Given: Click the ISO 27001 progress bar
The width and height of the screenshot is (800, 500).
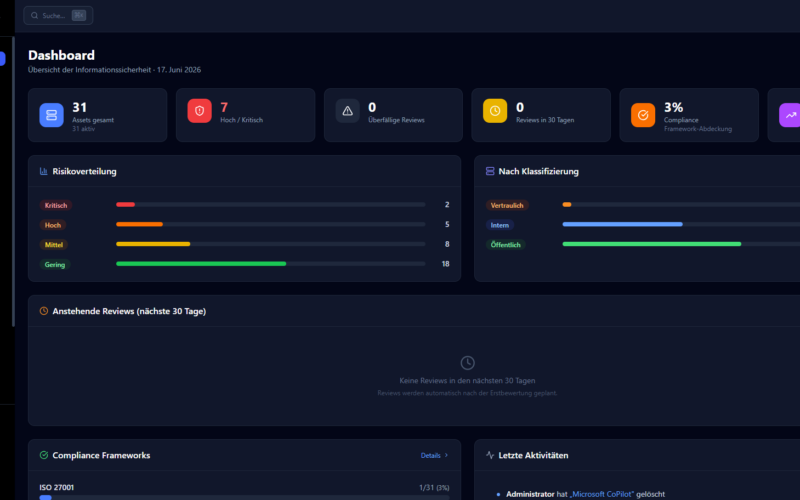Looking at the screenshot, I should click(244, 497).
